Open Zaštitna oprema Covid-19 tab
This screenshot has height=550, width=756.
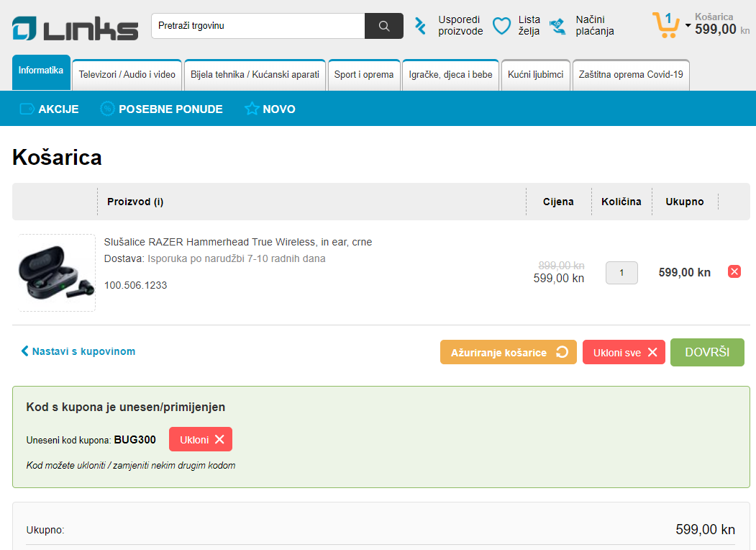pos(631,75)
